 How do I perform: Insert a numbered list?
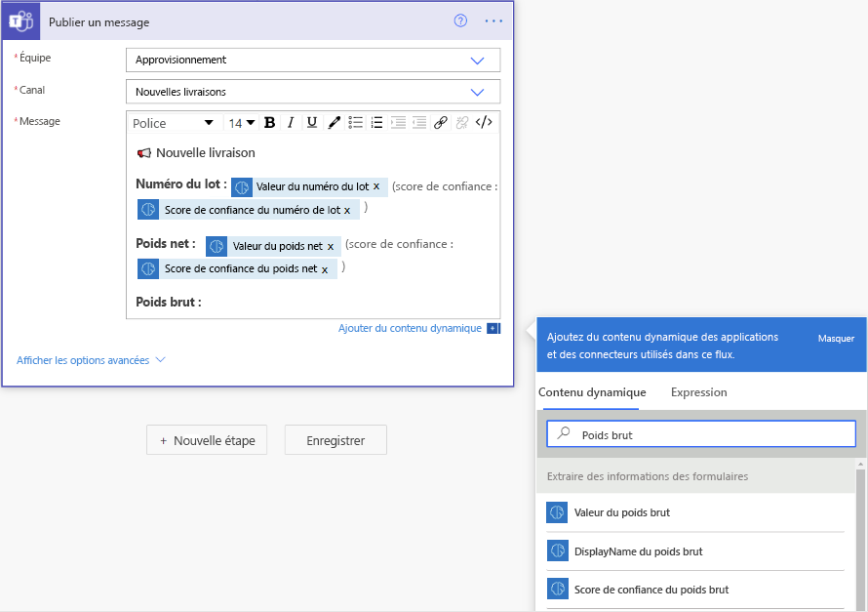pos(376,122)
